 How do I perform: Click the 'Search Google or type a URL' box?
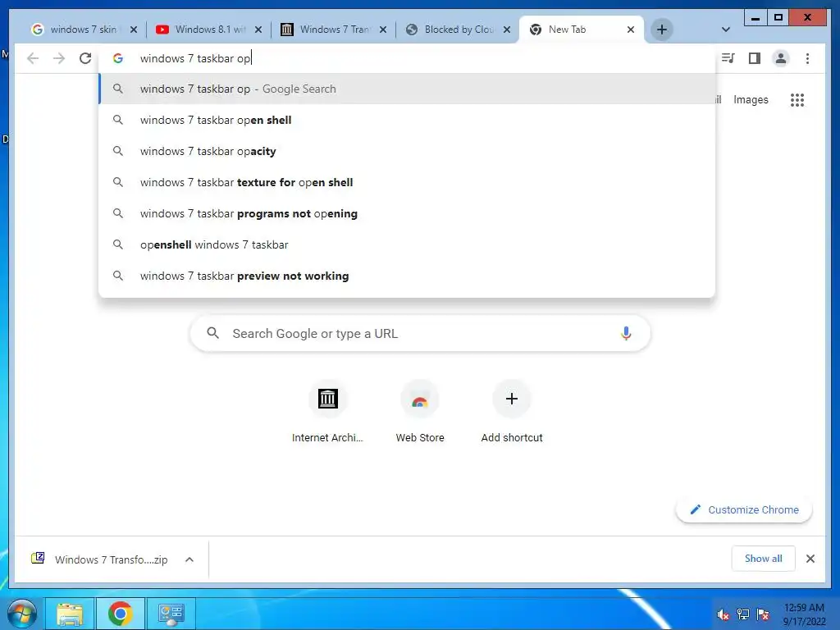click(x=420, y=333)
